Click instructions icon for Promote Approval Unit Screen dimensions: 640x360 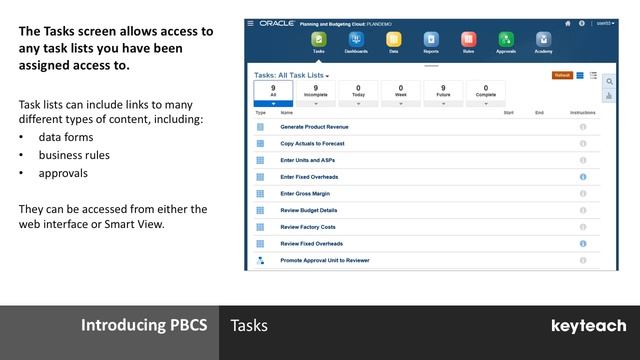click(x=583, y=260)
